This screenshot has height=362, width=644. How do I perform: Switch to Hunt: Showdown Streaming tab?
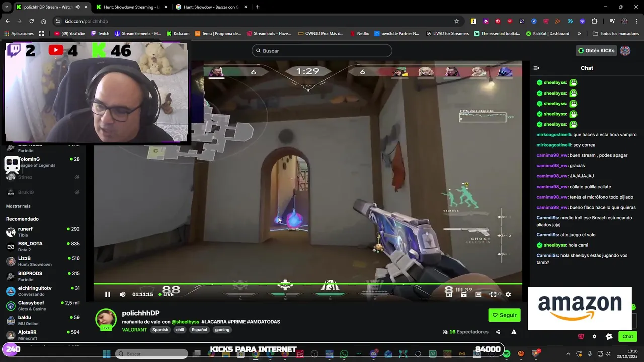[x=132, y=7]
